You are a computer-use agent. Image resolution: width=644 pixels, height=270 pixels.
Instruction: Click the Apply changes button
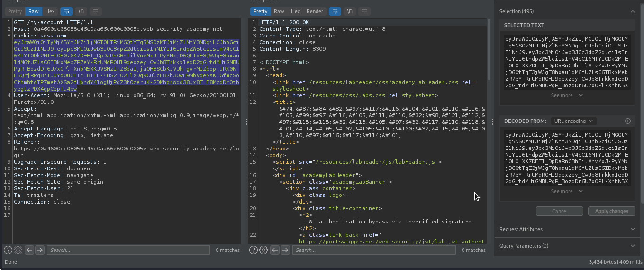pyautogui.click(x=611, y=211)
